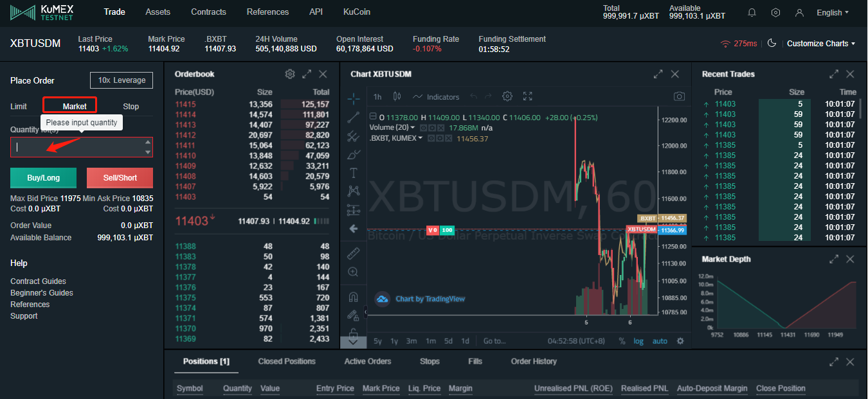
Task: Select the long position prediction tool
Action: [354, 209]
